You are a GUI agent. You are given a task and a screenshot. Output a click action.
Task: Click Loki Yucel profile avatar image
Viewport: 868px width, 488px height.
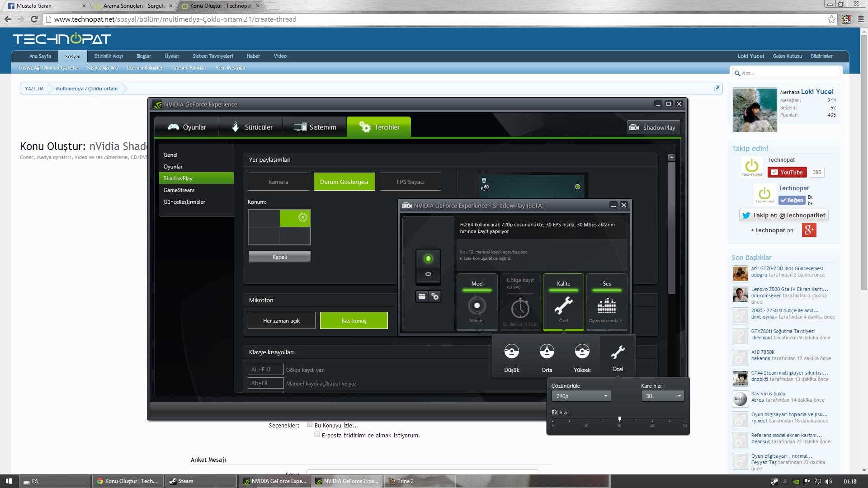point(755,110)
